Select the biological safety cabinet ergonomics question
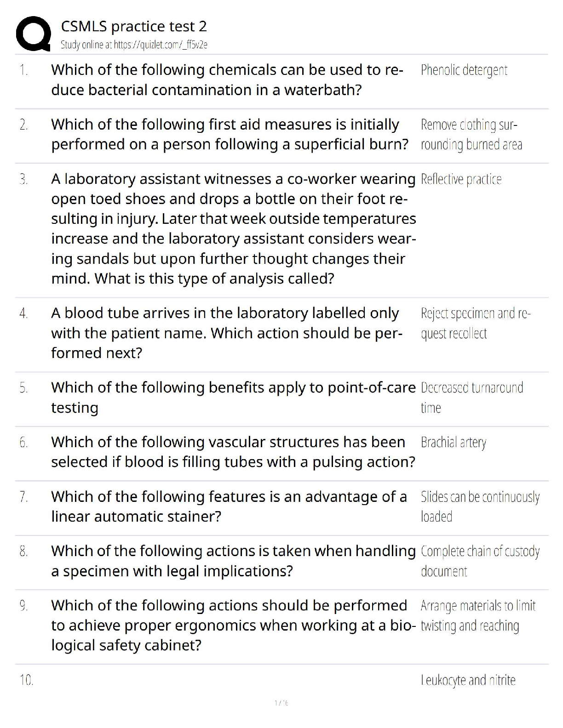This screenshot has height=728, width=563. tap(233, 625)
